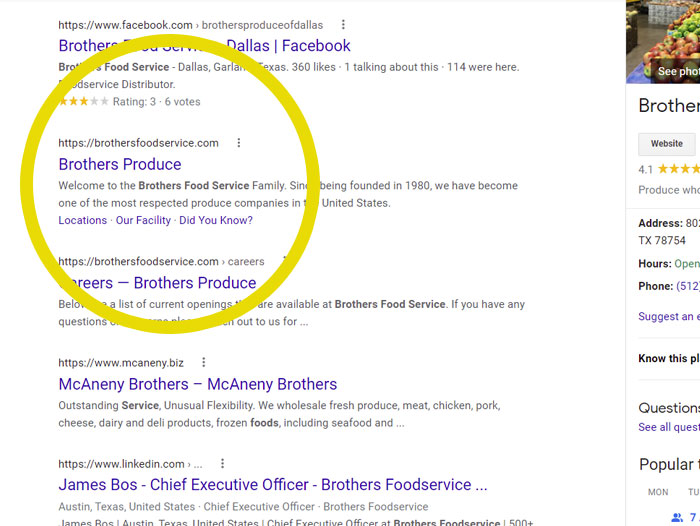
Task: Go to the Locations sitelink
Action: (x=83, y=220)
